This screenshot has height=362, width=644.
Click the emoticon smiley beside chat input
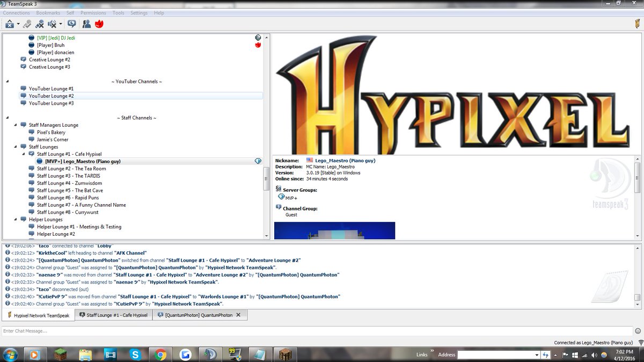click(638, 331)
